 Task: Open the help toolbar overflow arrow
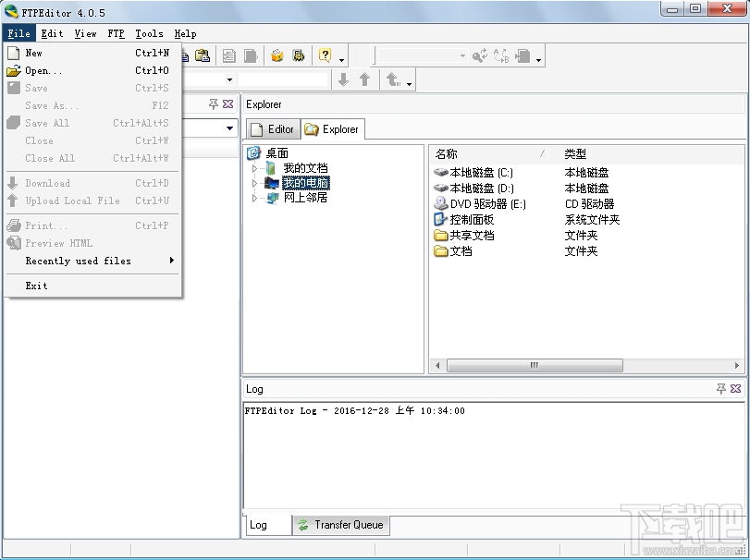point(341,60)
